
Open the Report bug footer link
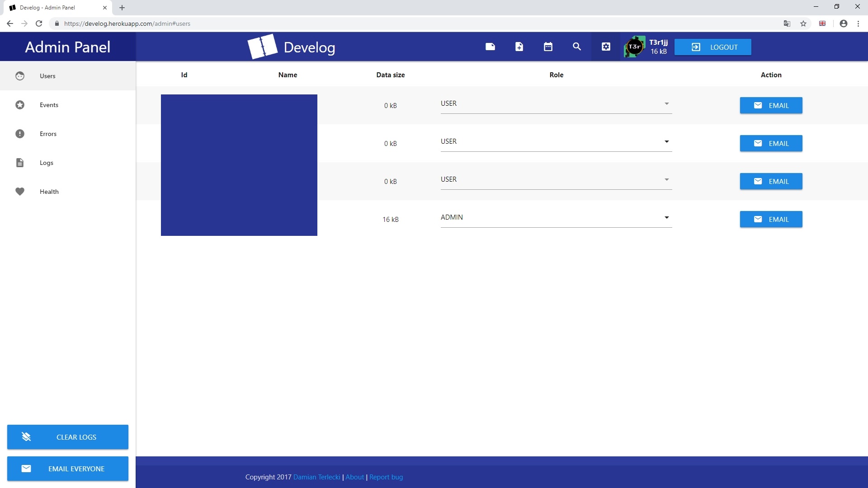(386, 477)
